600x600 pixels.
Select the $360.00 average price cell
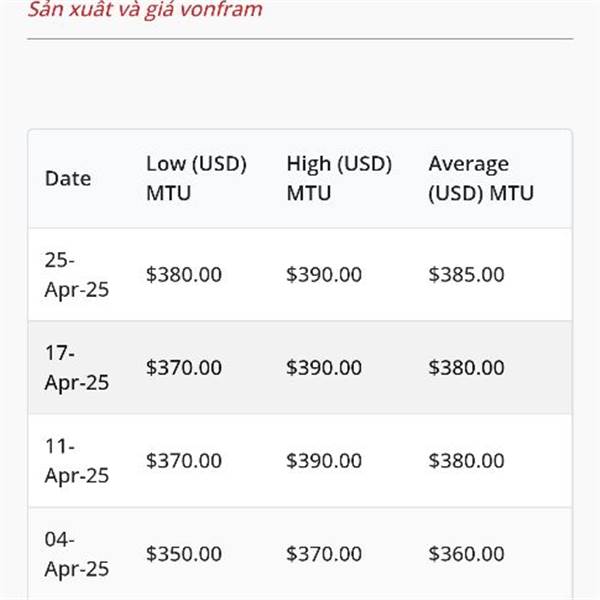[466, 554]
